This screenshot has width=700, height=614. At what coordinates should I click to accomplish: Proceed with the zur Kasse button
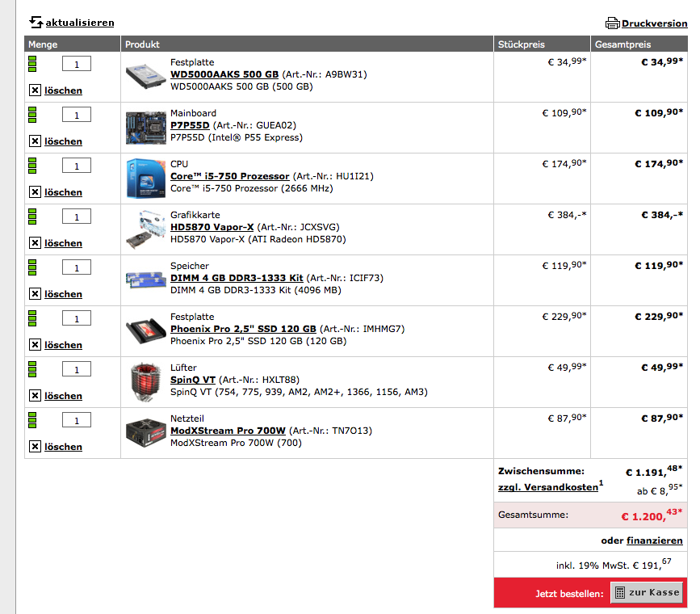click(647, 592)
